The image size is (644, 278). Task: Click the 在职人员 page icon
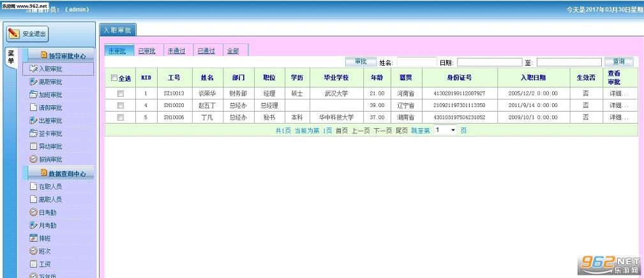point(34,187)
